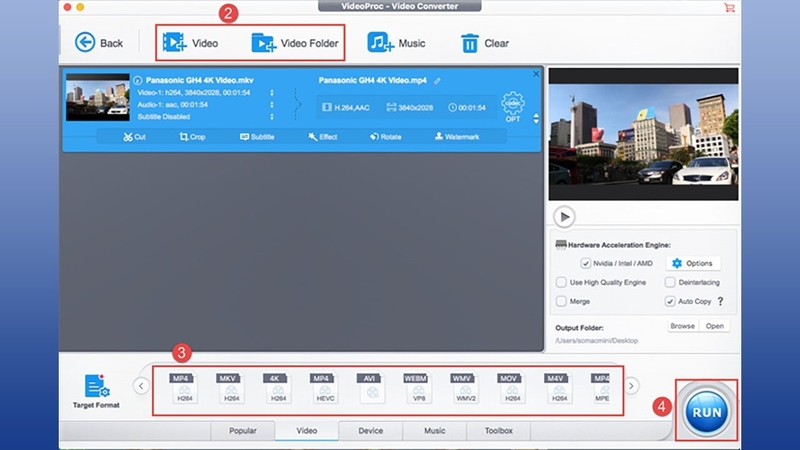
Task: Minimize the VideoProc window
Action: pyautogui.click(x=80, y=7)
